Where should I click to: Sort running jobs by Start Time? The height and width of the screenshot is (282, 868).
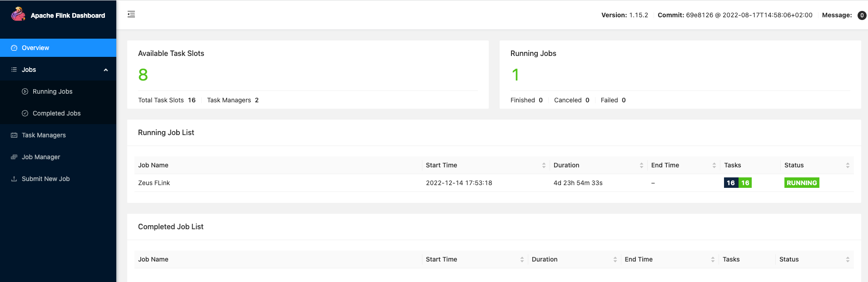(544, 166)
